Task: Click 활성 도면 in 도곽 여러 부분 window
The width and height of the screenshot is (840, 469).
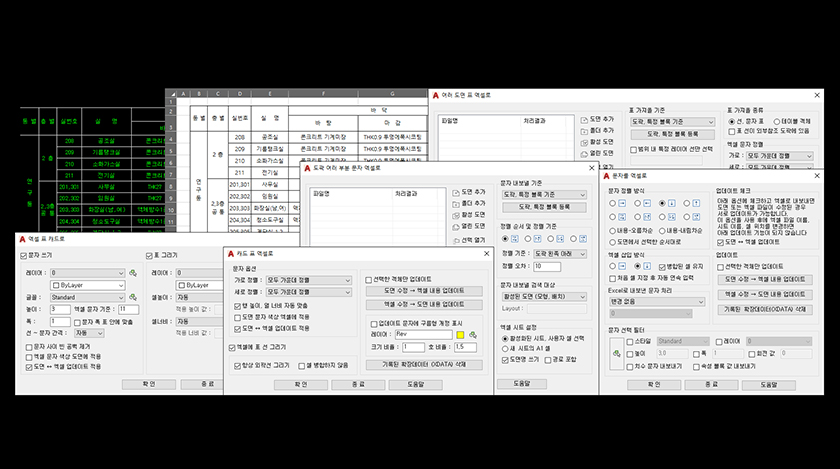Action: click(469, 215)
